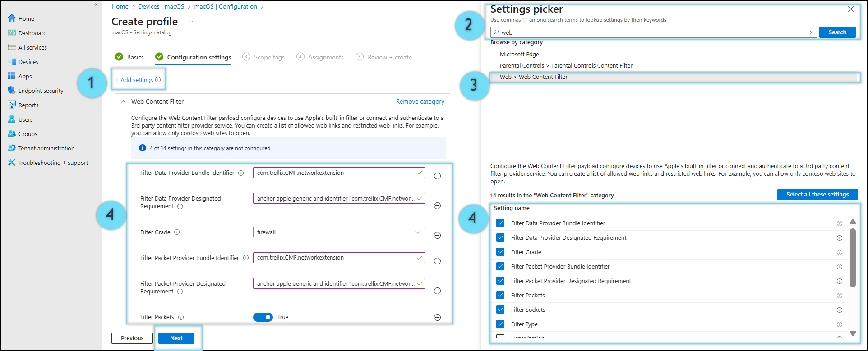This screenshot has width=868, height=351.
Task: Uncheck Filter Data Provider Bundle Identifier checkbox
Action: [500, 223]
